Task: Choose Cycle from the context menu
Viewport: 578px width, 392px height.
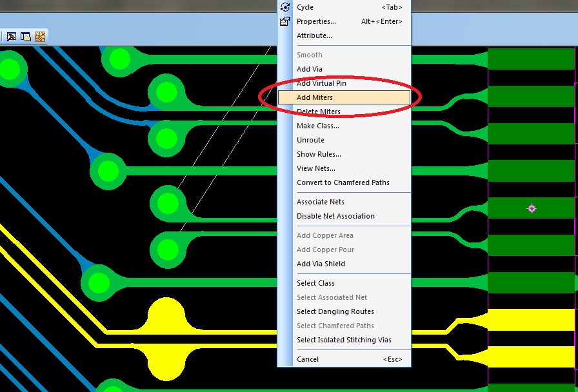Action: (344, 7)
